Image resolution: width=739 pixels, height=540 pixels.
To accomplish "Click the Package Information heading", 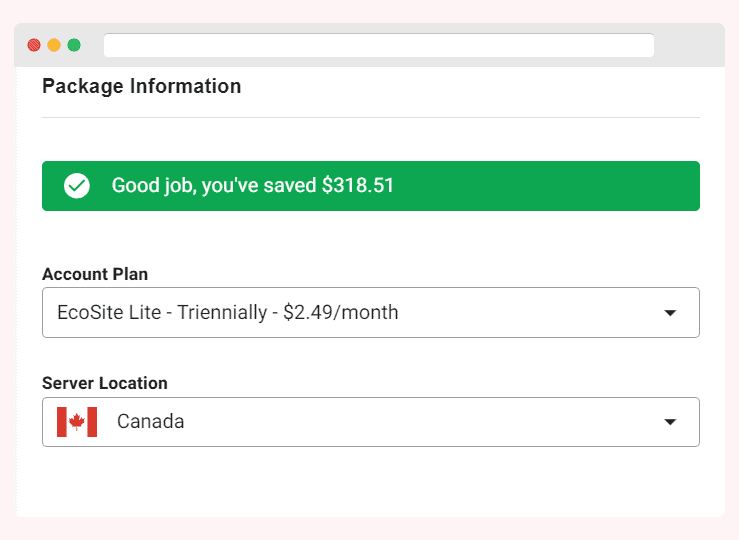I will 141,87.
